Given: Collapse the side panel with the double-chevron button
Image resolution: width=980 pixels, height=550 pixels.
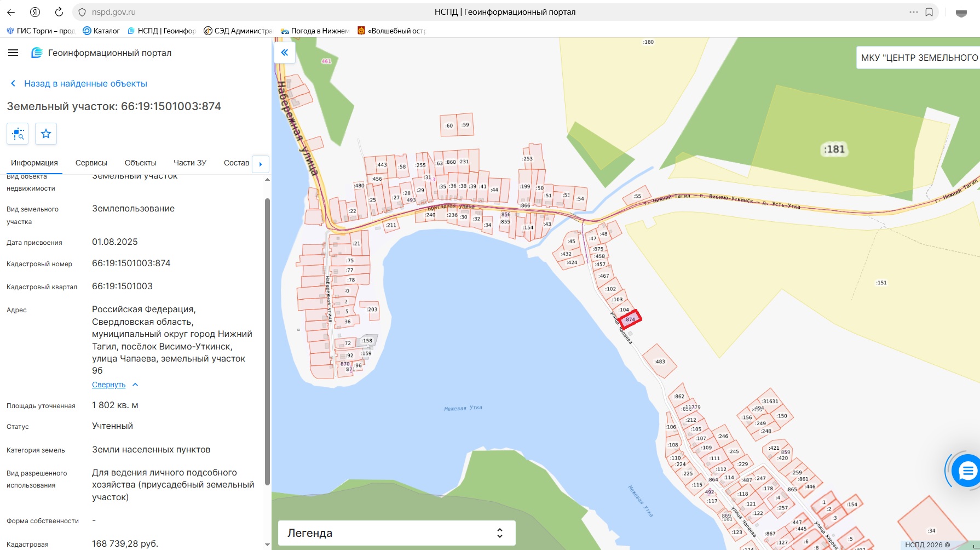Looking at the screenshot, I should click(x=285, y=53).
